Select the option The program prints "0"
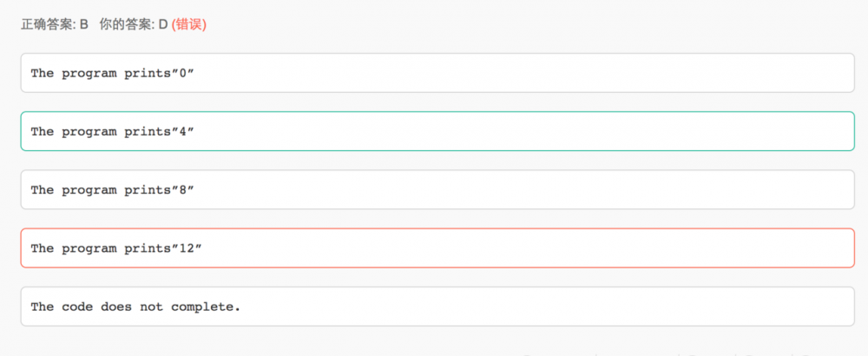 (x=437, y=73)
